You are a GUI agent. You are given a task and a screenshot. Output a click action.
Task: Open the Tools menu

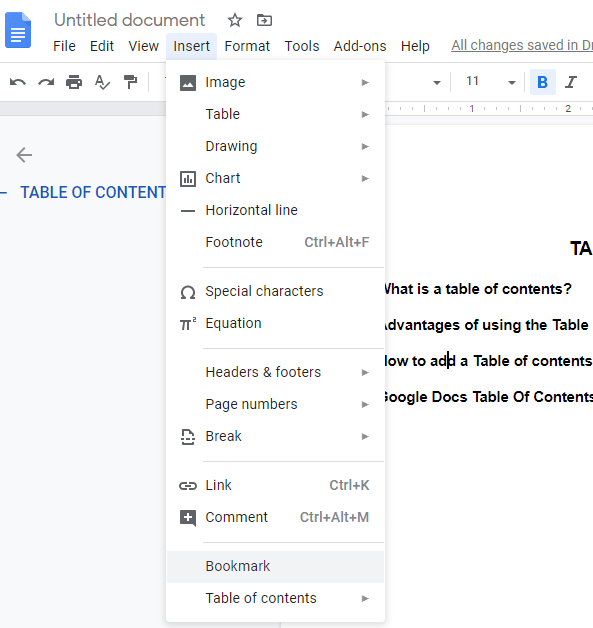click(x=302, y=46)
